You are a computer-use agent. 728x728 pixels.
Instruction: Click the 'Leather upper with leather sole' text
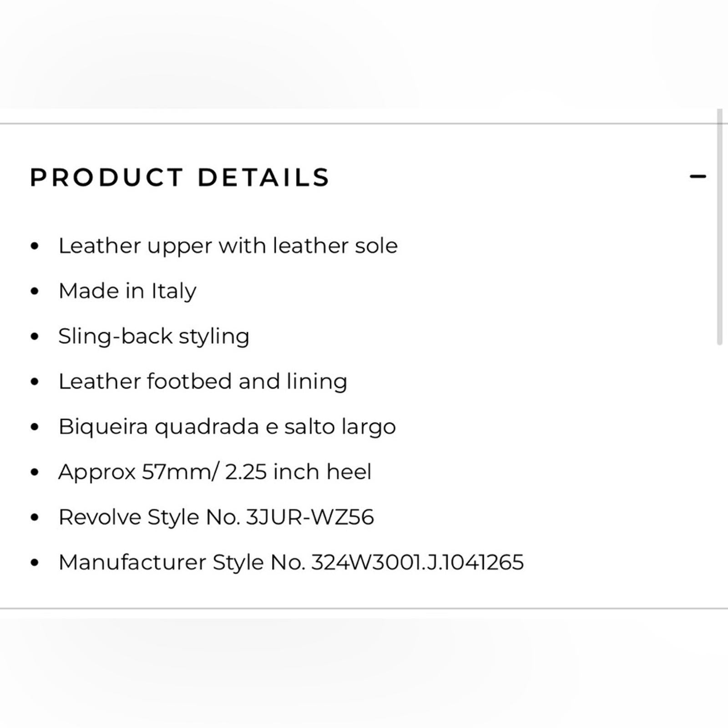pos(228,246)
